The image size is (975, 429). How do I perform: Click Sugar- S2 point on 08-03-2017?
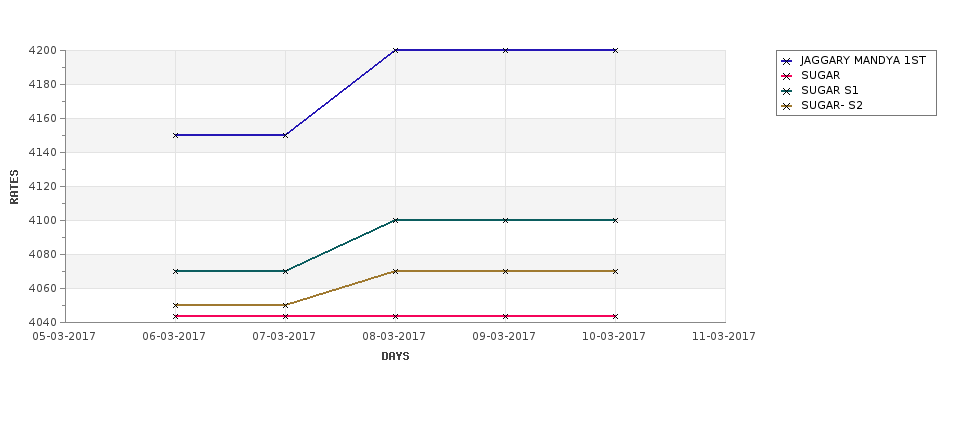coord(395,271)
